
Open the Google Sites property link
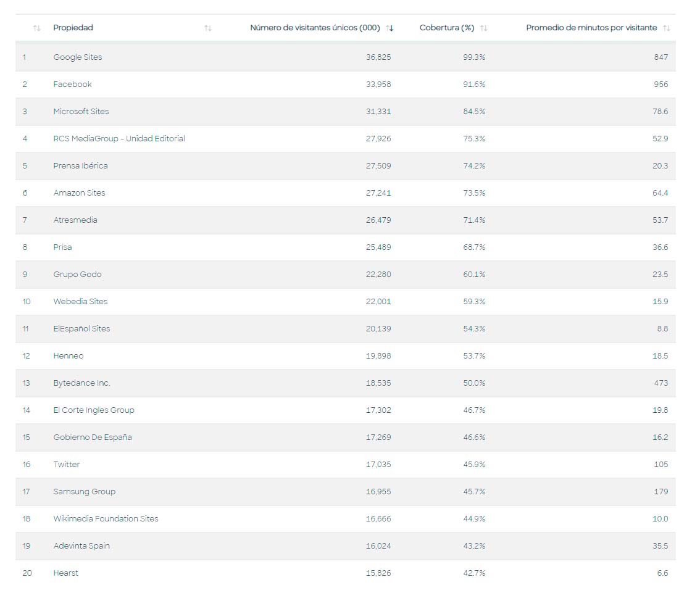click(x=78, y=57)
